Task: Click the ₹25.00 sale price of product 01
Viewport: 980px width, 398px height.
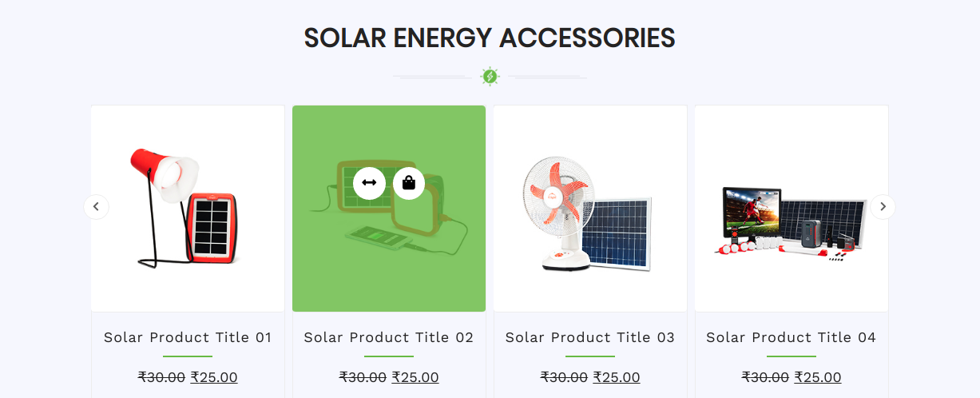Action: click(214, 377)
